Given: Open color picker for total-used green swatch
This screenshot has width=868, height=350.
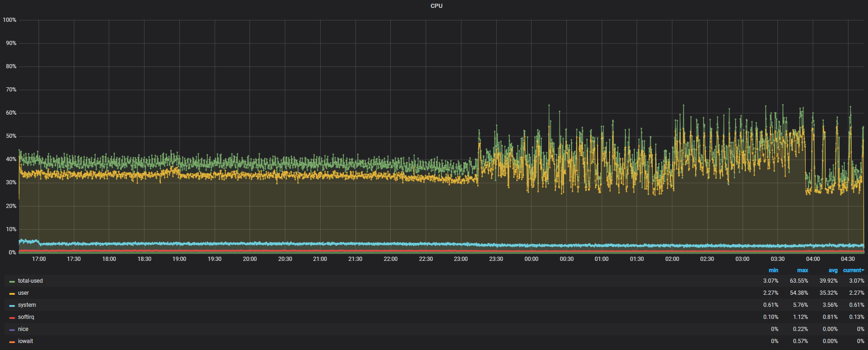Looking at the screenshot, I should click(12, 281).
